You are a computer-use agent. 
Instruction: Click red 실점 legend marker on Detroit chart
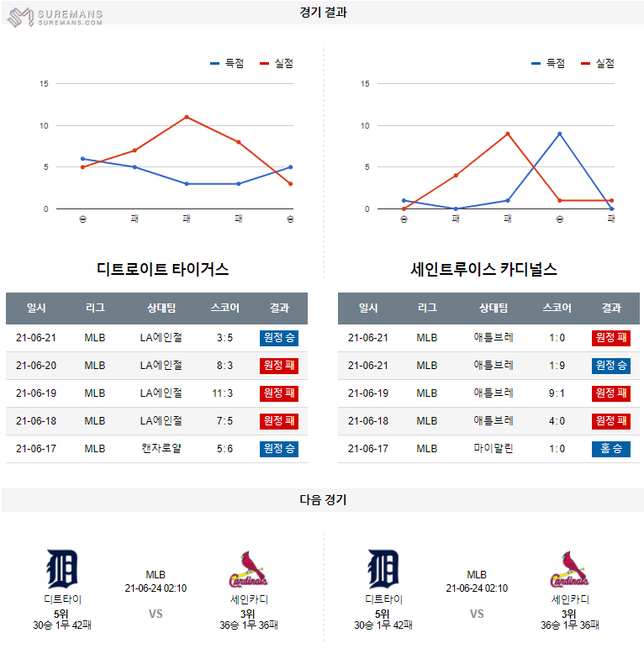click(x=265, y=63)
